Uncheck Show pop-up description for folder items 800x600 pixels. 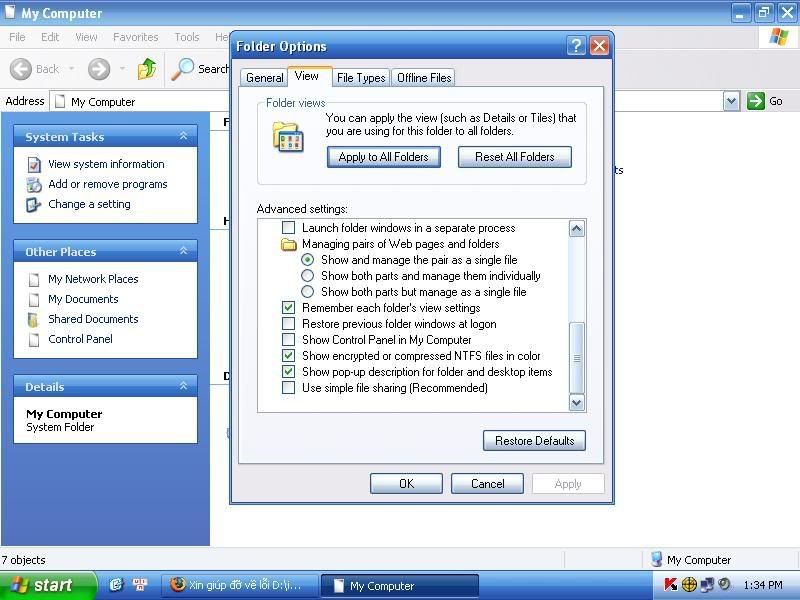288,372
